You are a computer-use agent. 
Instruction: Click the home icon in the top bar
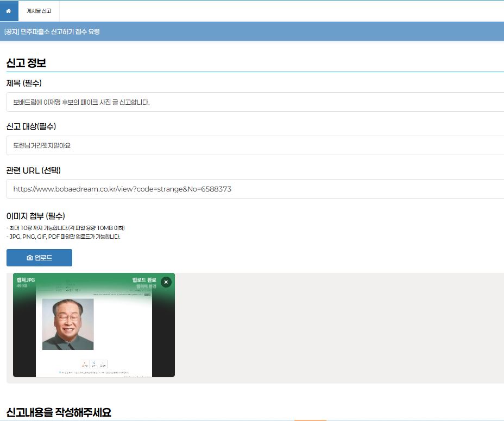coord(9,11)
